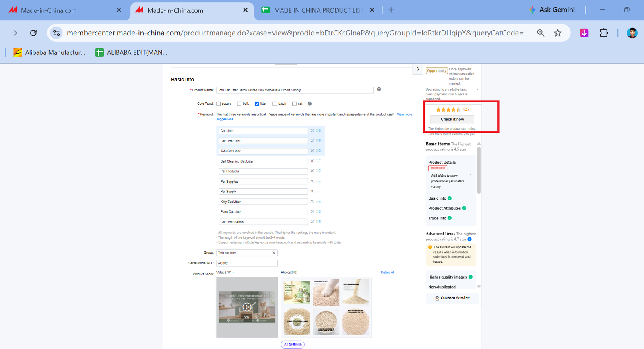Open a new browser tab
Screen dimensions: 644x349
pyautogui.click(x=391, y=10)
